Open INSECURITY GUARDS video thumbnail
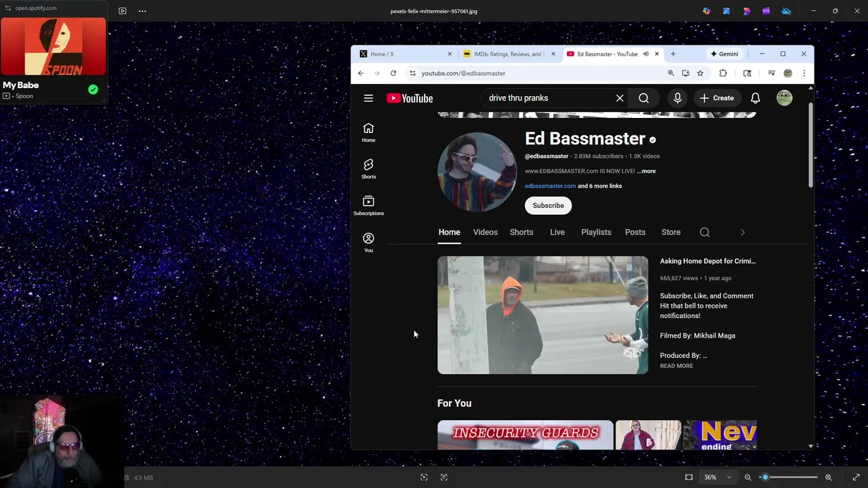 coord(526,435)
